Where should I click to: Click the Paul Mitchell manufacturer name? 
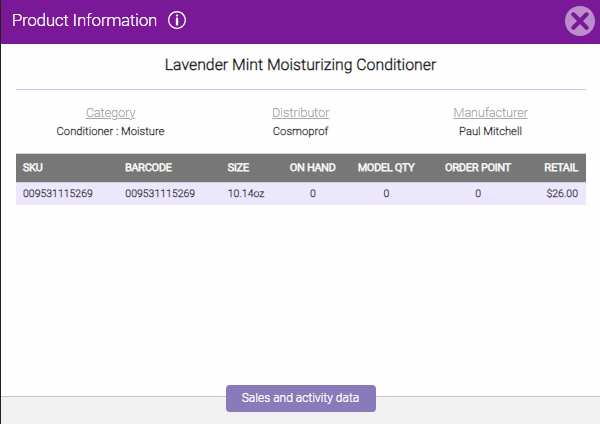(x=490, y=130)
